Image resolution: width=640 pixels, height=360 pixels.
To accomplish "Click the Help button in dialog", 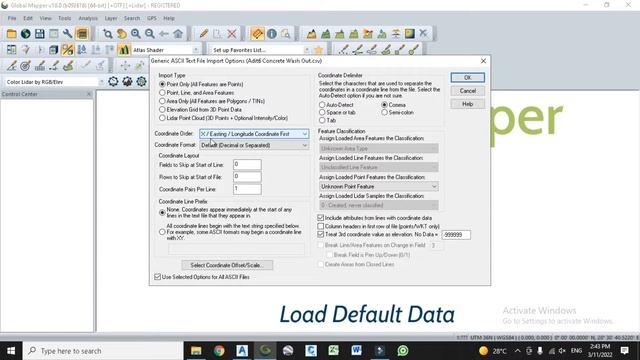I will click(x=468, y=104).
